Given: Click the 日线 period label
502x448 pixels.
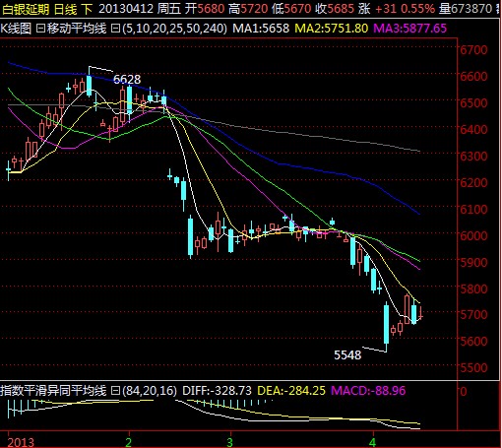Looking at the screenshot, I should 65,9.
